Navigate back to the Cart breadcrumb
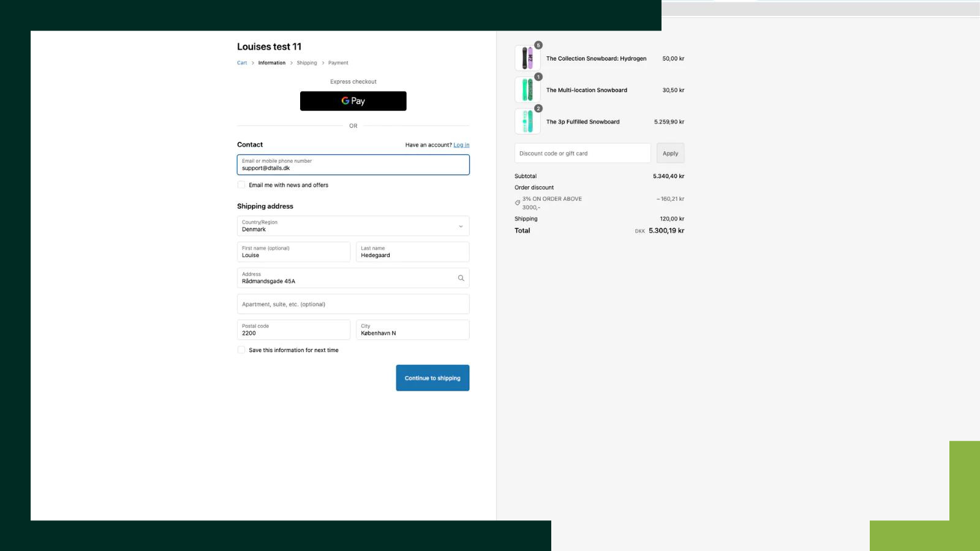This screenshot has width=980, height=551. tap(241, 62)
